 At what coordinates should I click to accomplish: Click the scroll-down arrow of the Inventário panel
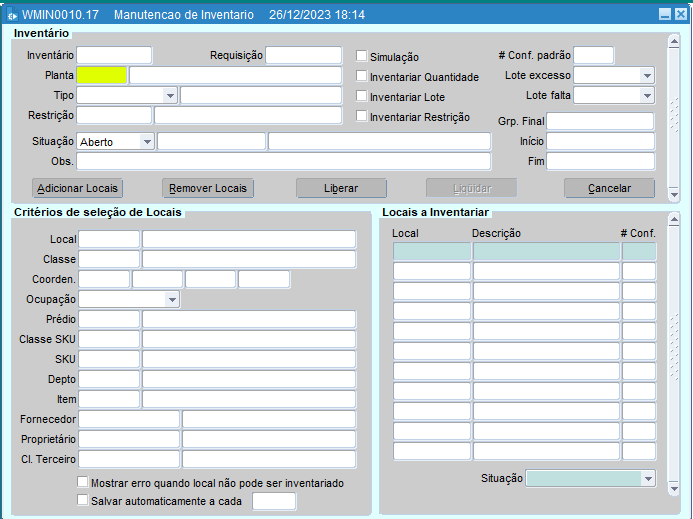pyautogui.click(x=674, y=195)
